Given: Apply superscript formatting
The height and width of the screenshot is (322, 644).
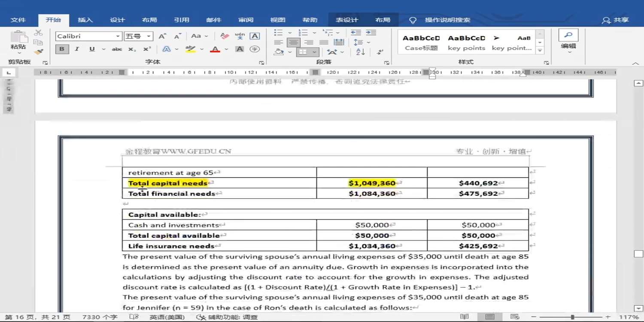Looking at the screenshot, I should click(147, 49).
